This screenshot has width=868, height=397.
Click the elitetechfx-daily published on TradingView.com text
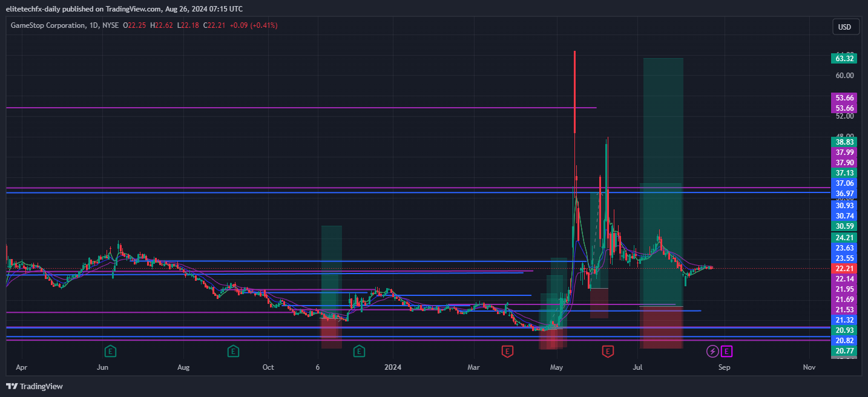[84, 8]
